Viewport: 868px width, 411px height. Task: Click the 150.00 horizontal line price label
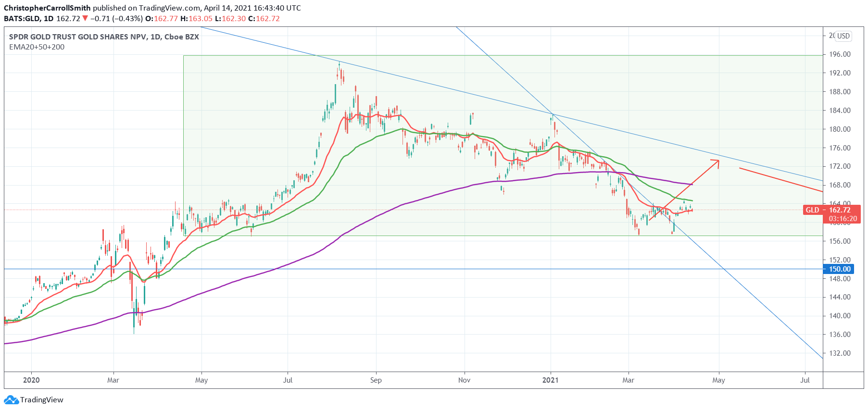pos(840,269)
